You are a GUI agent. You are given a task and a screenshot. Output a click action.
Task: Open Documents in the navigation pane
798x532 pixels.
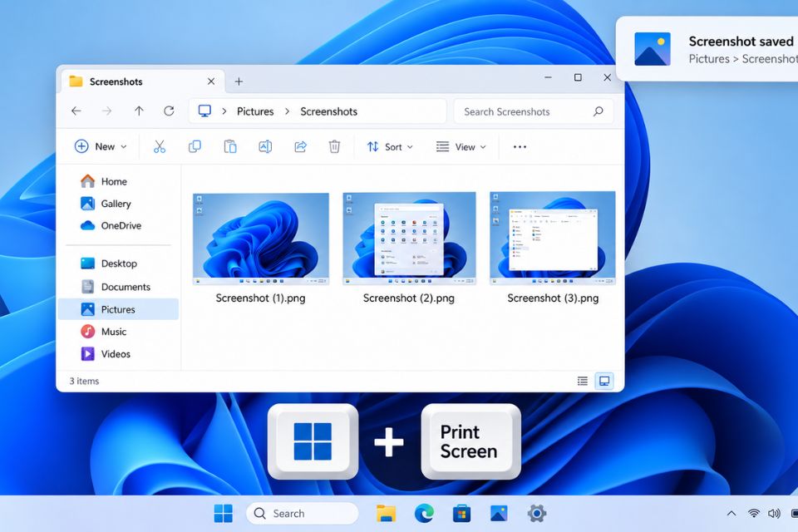(x=119, y=287)
